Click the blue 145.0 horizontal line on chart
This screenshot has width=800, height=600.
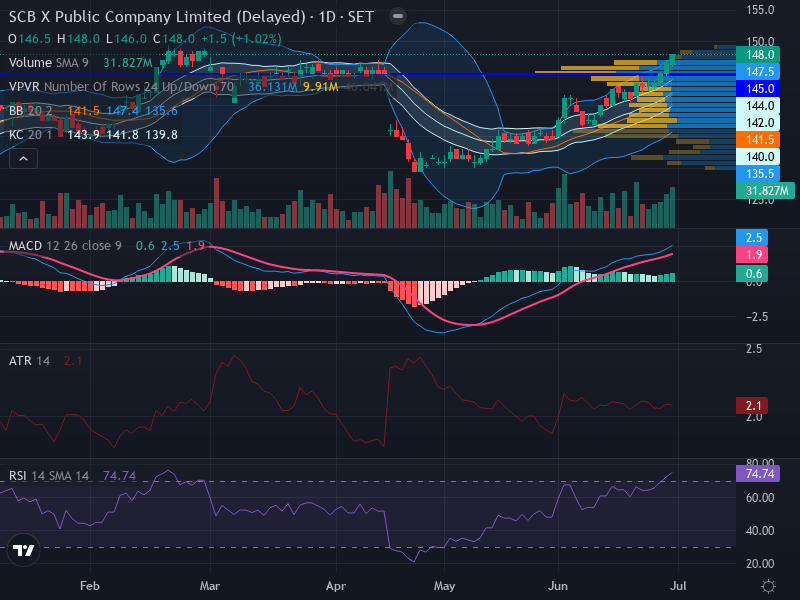click(367, 74)
